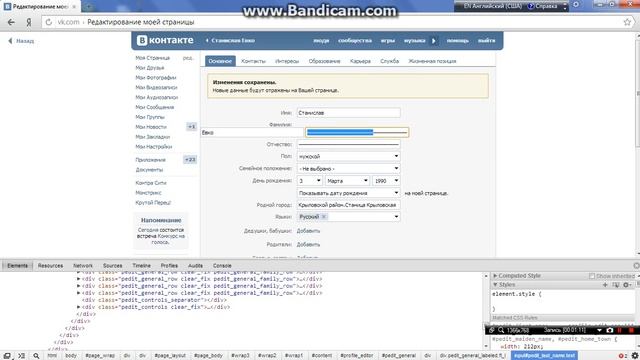The height and width of the screenshot is (360, 640).
Task: Click the EN Английский language indicator
Action: tap(493, 6)
